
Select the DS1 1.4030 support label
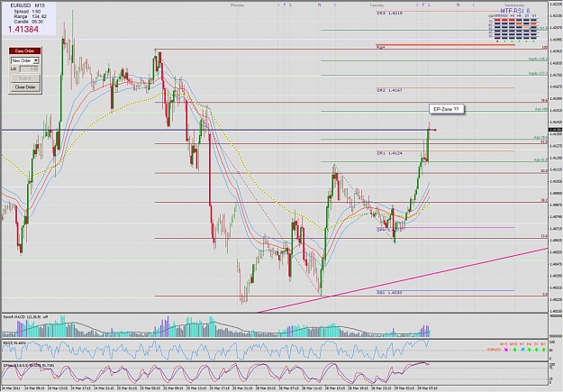[389, 293]
